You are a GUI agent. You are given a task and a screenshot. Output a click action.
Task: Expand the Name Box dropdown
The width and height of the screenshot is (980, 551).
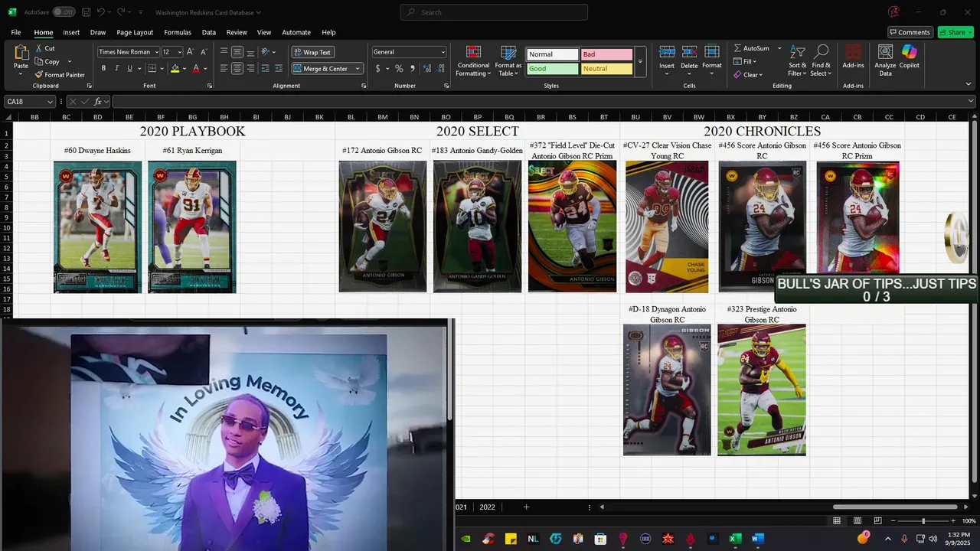tap(51, 102)
